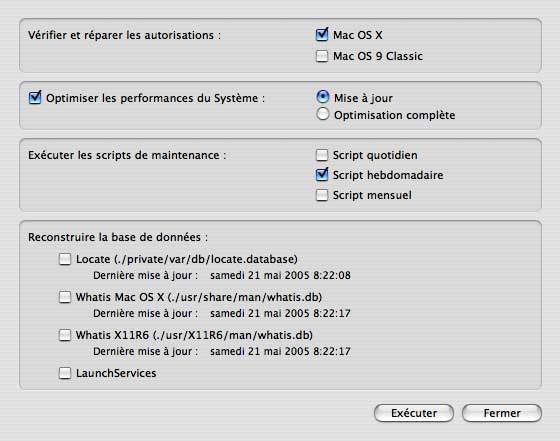The image size is (560, 441).
Task: Click the Exécuter button
Action: click(x=414, y=413)
